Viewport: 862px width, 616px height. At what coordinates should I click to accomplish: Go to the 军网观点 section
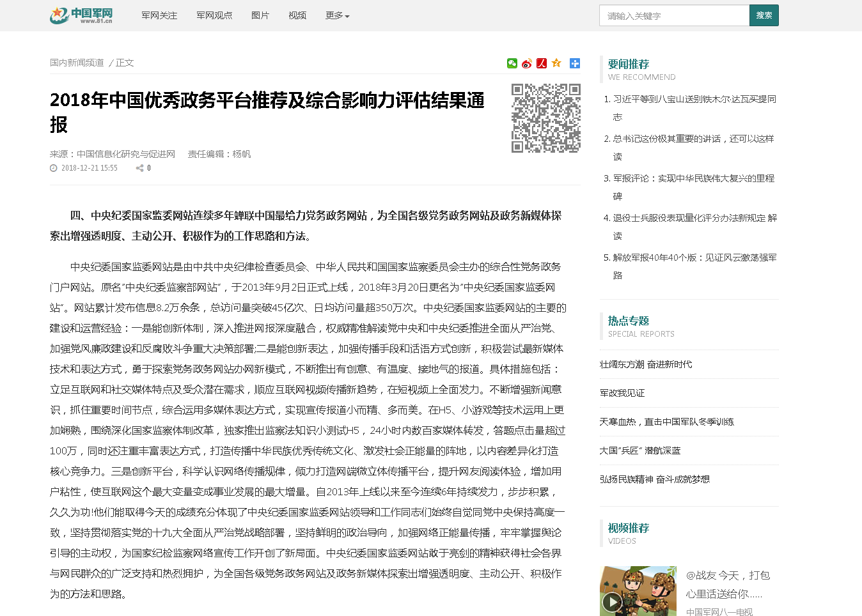point(214,15)
